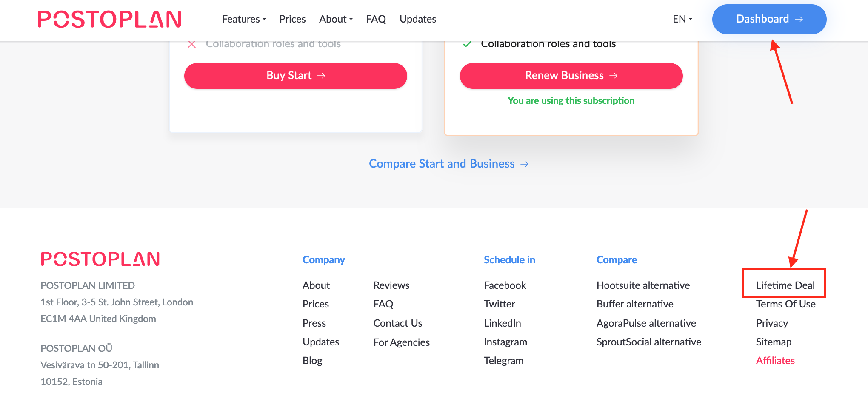Screen dimensions: 868x410
Task: Select Telegram under Schedule in
Action: (x=504, y=361)
